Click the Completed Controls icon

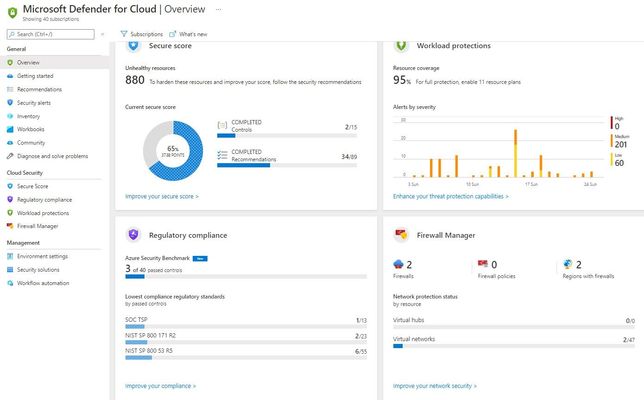222,125
